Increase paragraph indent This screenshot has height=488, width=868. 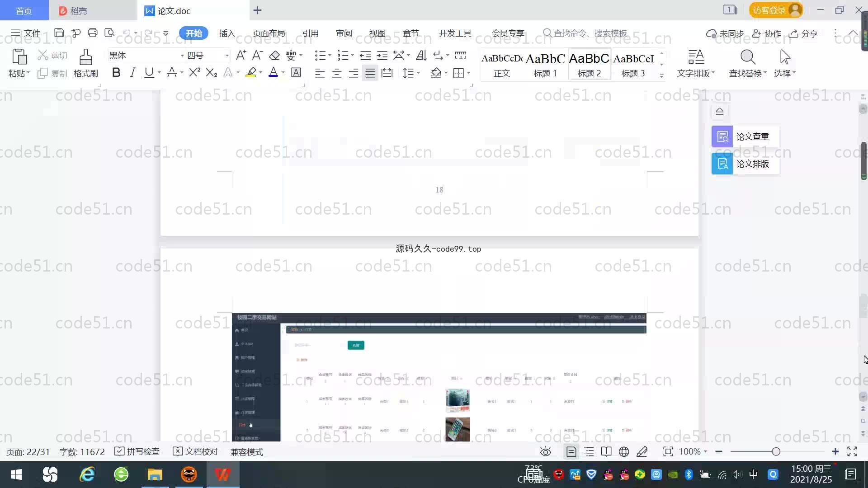coord(382,55)
